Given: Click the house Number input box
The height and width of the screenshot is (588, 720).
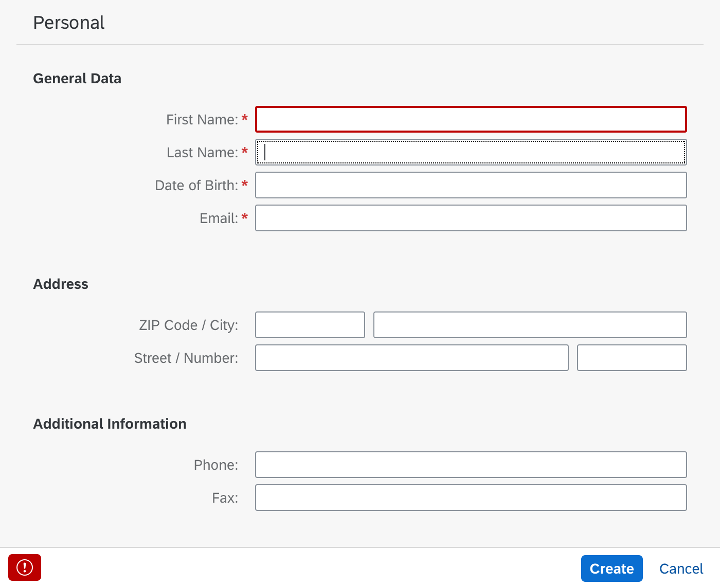Looking at the screenshot, I should (x=632, y=358).
